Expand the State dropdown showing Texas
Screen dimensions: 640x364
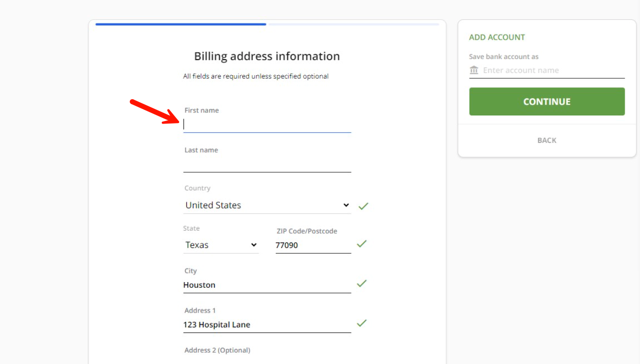point(221,245)
